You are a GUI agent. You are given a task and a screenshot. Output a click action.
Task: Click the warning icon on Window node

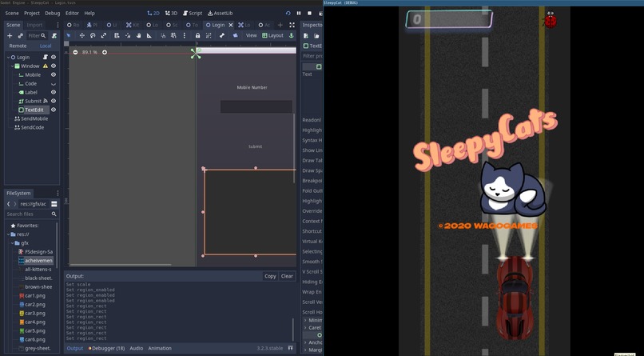(x=46, y=66)
